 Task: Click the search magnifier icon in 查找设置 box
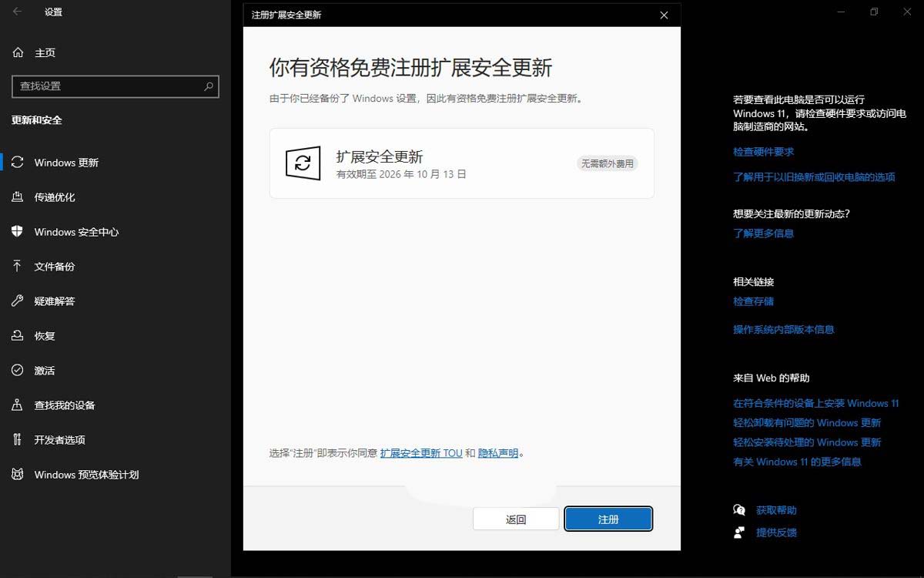tap(209, 86)
